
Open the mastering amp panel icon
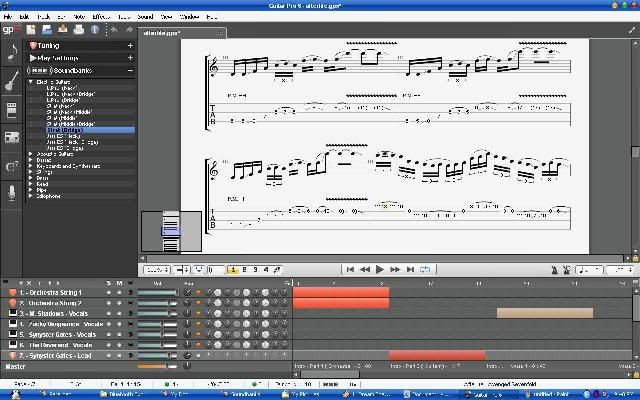click(x=11, y=138)
